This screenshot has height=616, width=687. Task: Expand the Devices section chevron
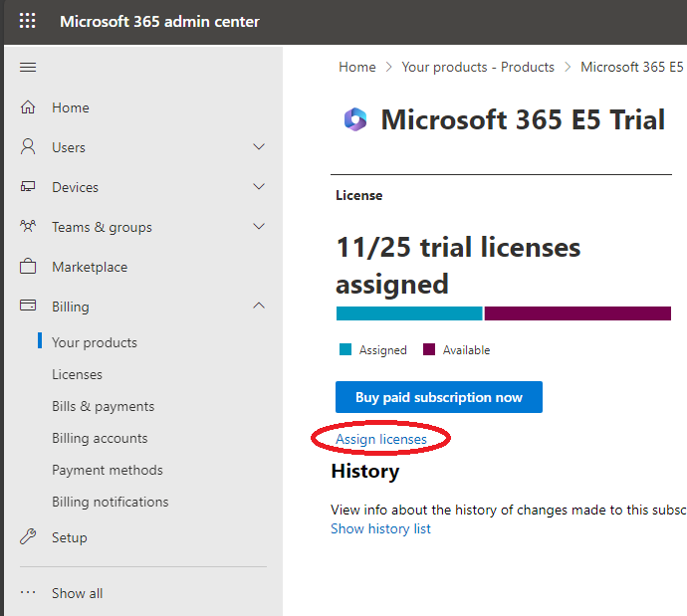click(x=259, y=186)
